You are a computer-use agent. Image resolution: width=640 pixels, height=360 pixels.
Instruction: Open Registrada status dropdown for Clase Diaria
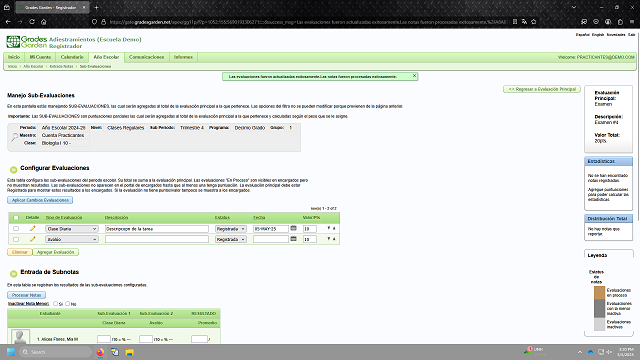point(231,229)
